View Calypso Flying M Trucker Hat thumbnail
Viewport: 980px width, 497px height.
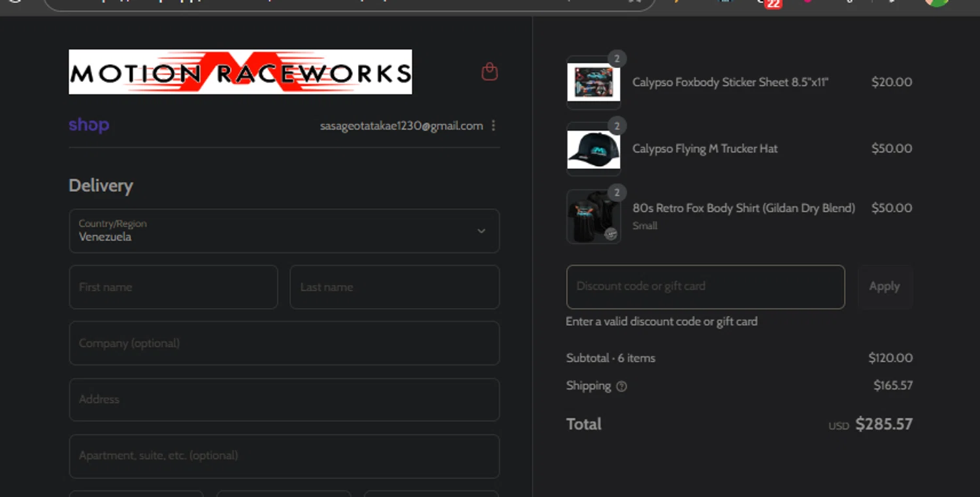tap(593, 149)
